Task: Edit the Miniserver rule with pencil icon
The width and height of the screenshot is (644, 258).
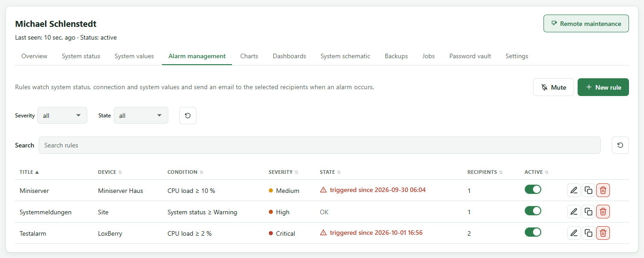Action: 574,190
